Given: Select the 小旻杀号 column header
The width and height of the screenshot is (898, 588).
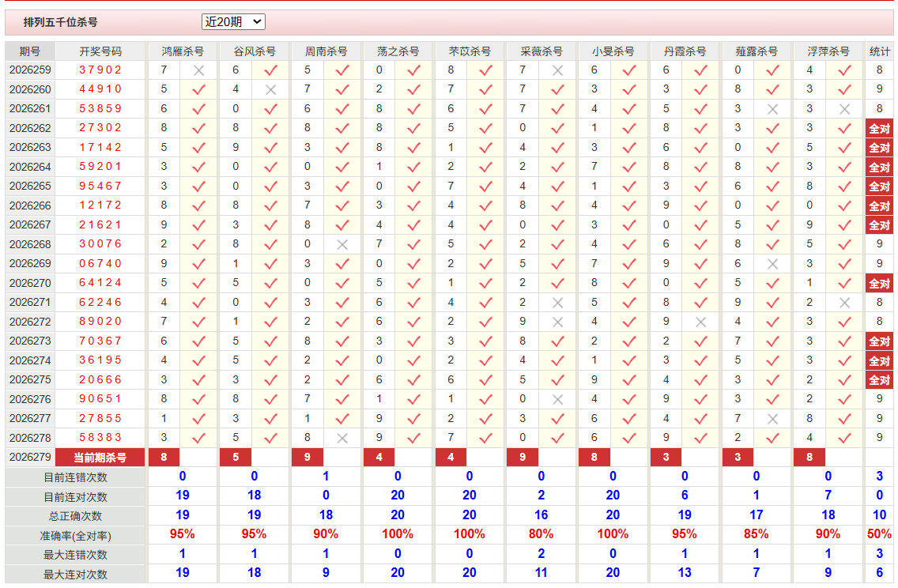Looking at the screenshot, I should pyautogui.click(x=613, y=51).
